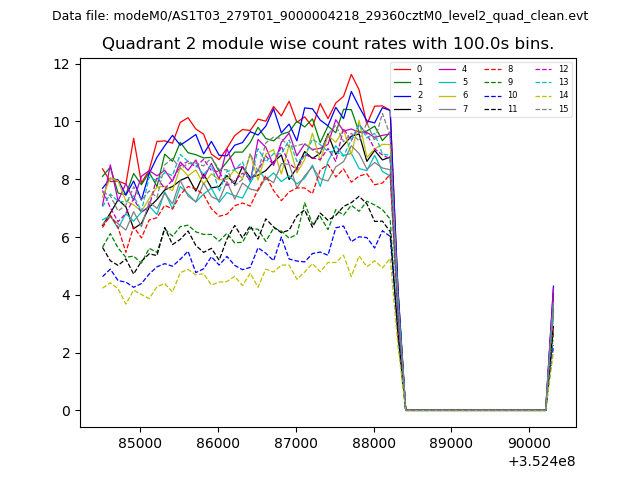Click the green solid legend line for module 1
This screenshot has height=480, width=640.
click(404, 82)
